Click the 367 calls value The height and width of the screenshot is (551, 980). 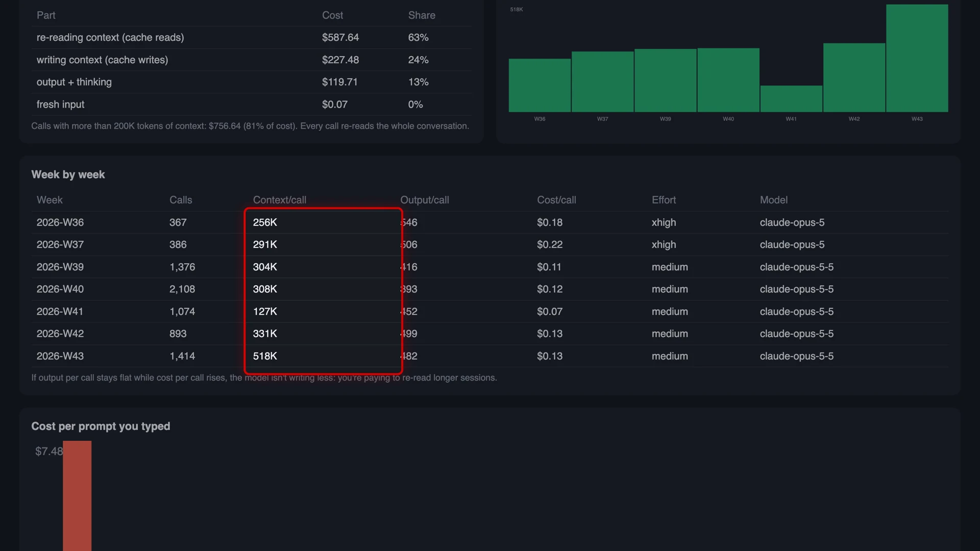pyautogui.click(x=178, y=222)
